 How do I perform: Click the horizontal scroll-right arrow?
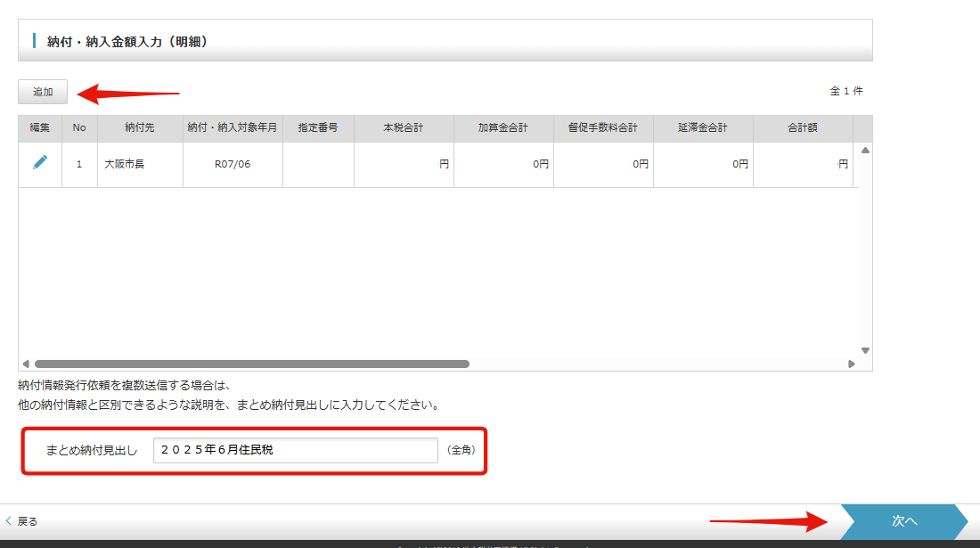pyautogui.click(x=851, y=364)
